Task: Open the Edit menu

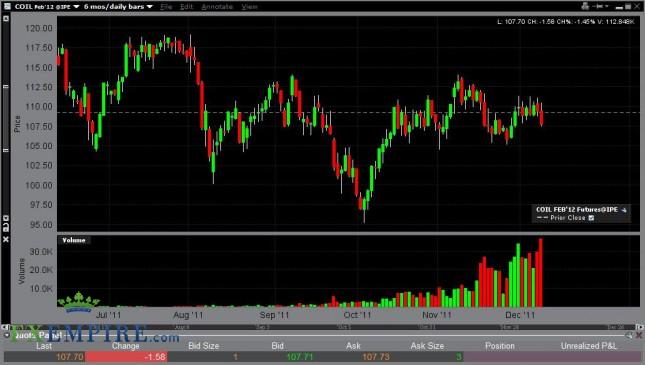Action: 186,7
